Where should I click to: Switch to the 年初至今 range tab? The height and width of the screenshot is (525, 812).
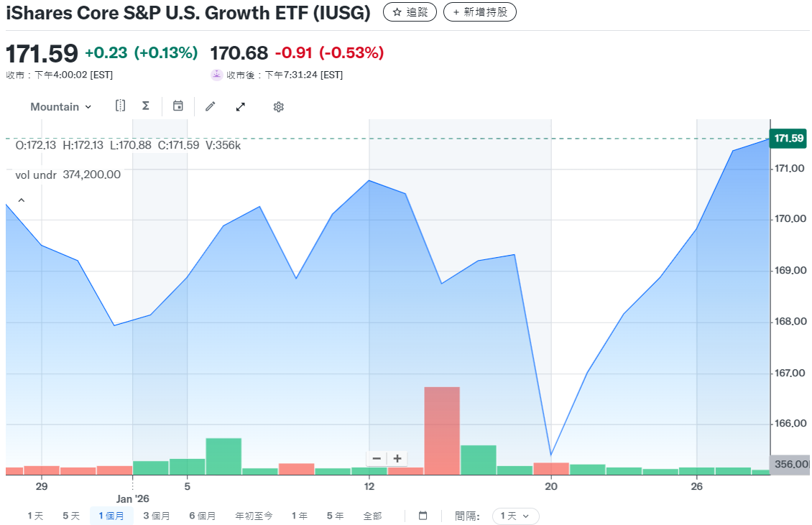pyautogui.click(x=253, y=516)
